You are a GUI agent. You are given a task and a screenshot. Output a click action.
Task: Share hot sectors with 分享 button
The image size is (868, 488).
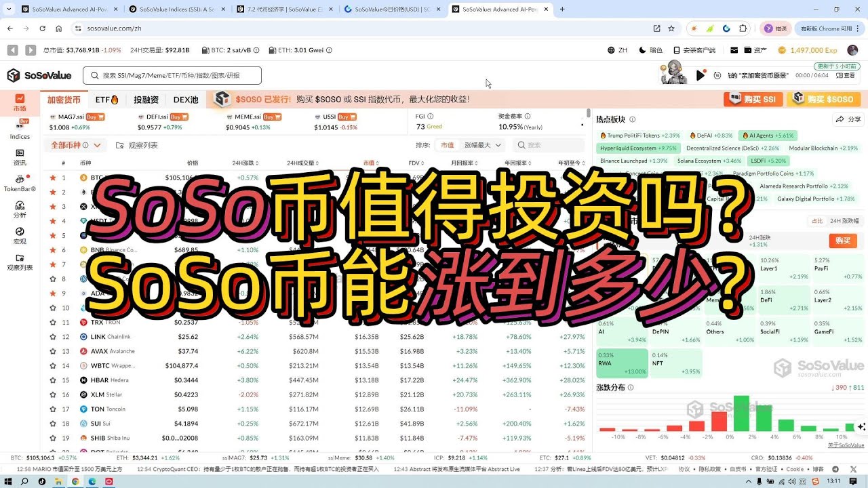(848, 119)
